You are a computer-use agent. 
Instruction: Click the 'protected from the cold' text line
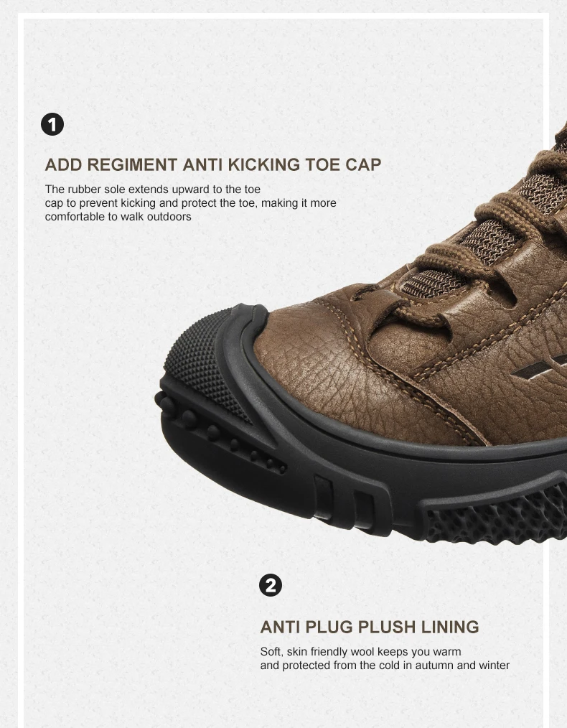[385, 666]
